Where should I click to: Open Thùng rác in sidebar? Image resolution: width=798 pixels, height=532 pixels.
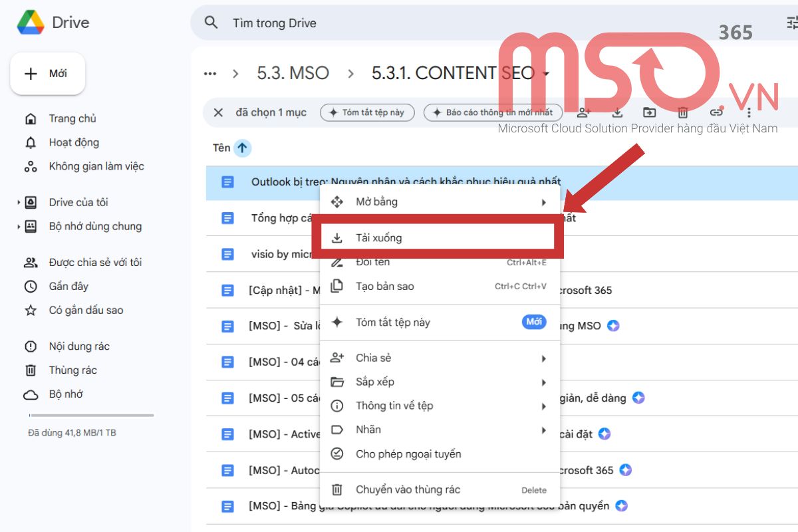pos(72,370)
